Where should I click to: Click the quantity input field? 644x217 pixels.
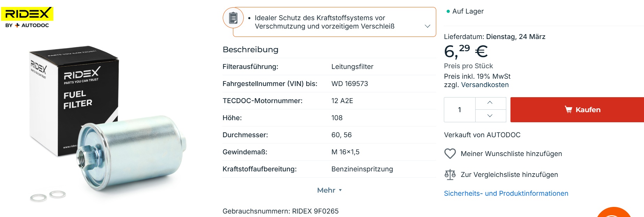coord(460,110)
